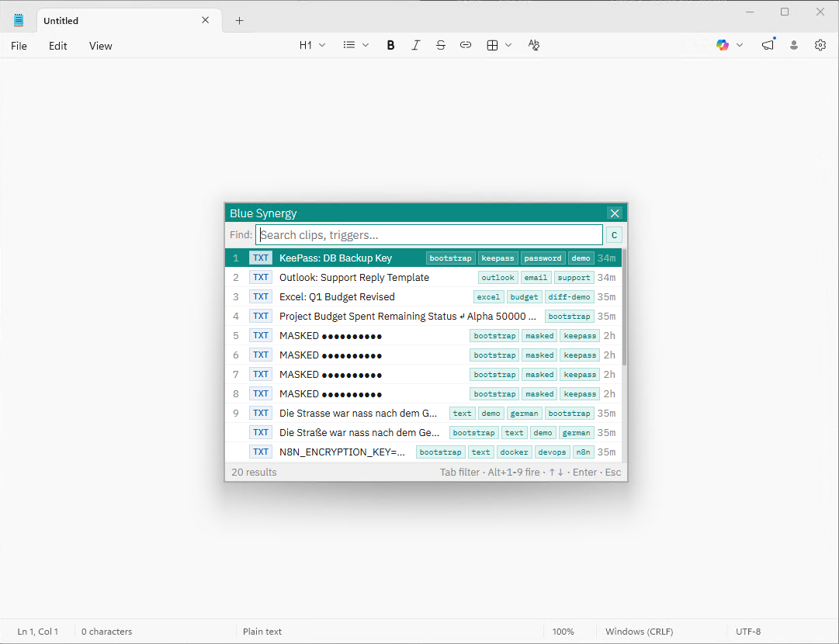Click TXT type badge on Outlook row
Image resolution: width=839 pixels, height=644 pixels.
261,277
